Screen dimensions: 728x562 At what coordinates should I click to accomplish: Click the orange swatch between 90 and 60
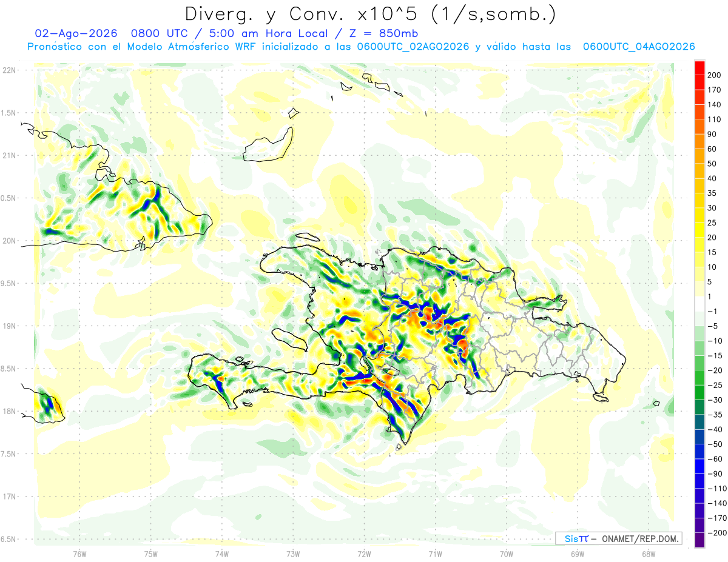(x=699, y=141)
